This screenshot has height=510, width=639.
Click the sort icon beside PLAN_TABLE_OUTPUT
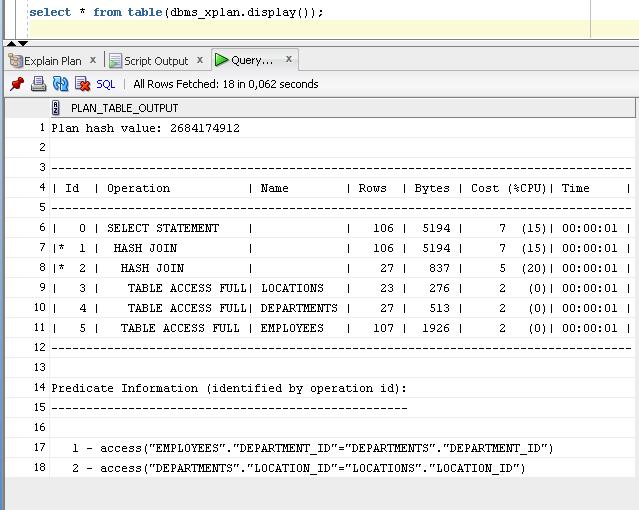click(x=56, y=108)
